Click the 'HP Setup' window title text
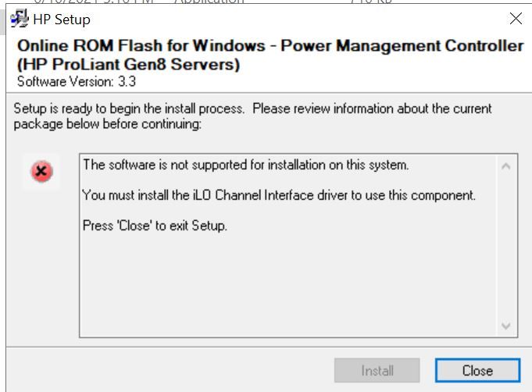Screen dimensions: 532x392 pos(62,20)
